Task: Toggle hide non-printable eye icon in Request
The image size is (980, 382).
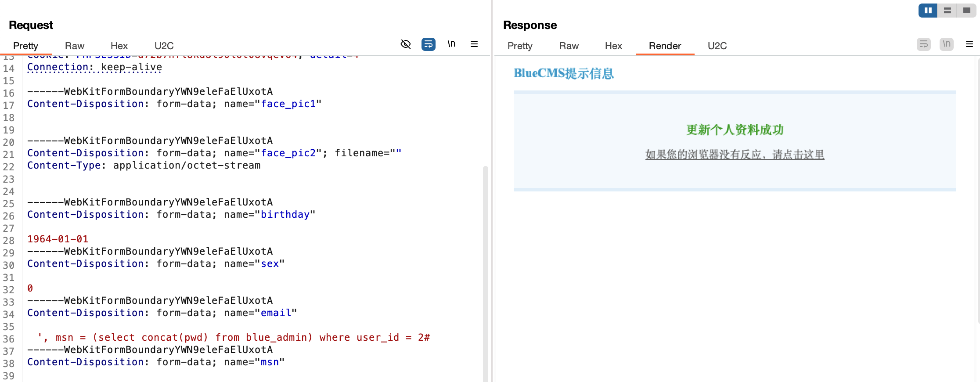Action: (x=406, y=44)
